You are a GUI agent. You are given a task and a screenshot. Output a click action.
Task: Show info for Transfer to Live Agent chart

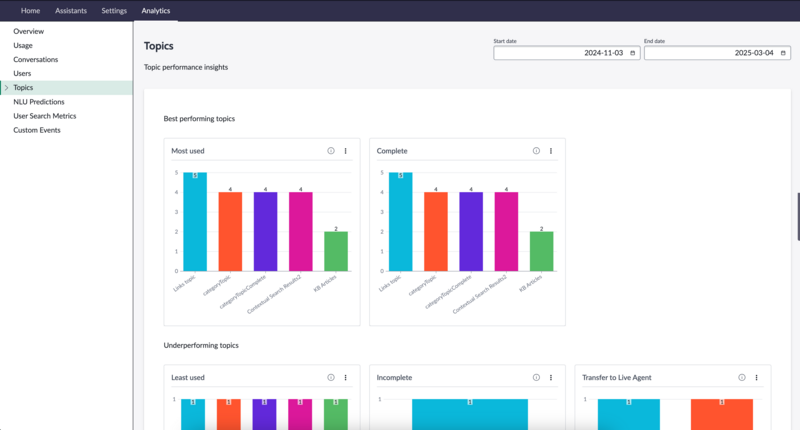coord(742,377)
